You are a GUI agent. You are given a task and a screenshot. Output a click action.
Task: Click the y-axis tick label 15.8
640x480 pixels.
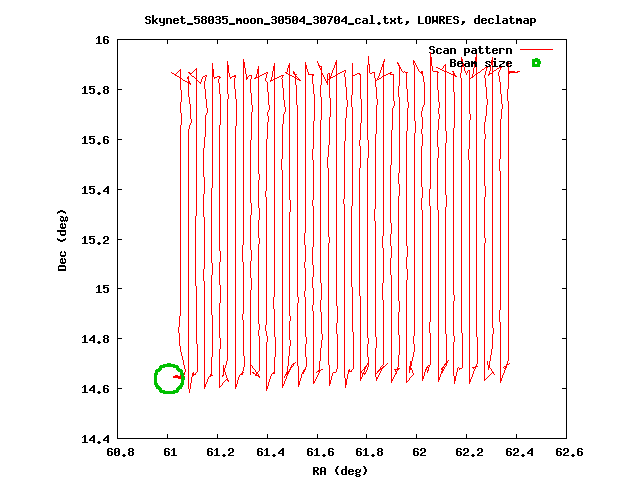96,90
